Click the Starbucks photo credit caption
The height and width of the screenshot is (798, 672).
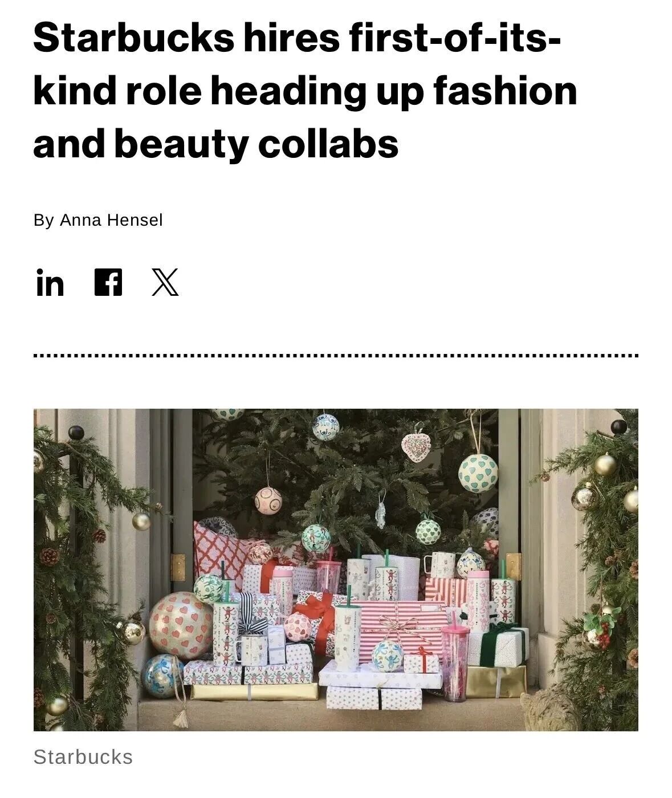tap(83, 757)
